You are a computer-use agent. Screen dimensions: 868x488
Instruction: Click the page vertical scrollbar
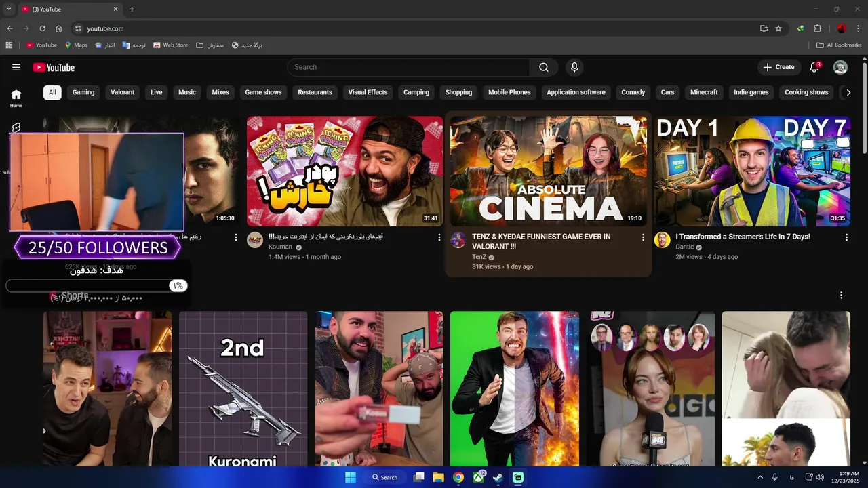(864, 108)
